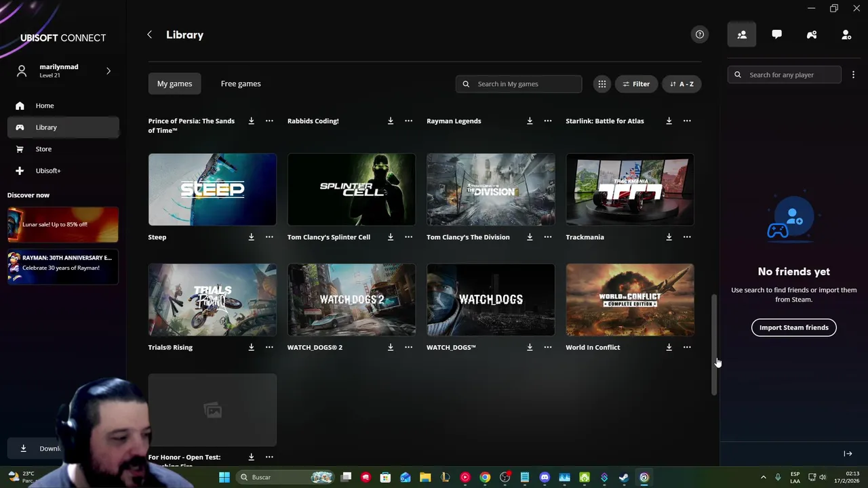
Task: Download Tom Clancy's Splinter Cell
Action: pos(390,237)
